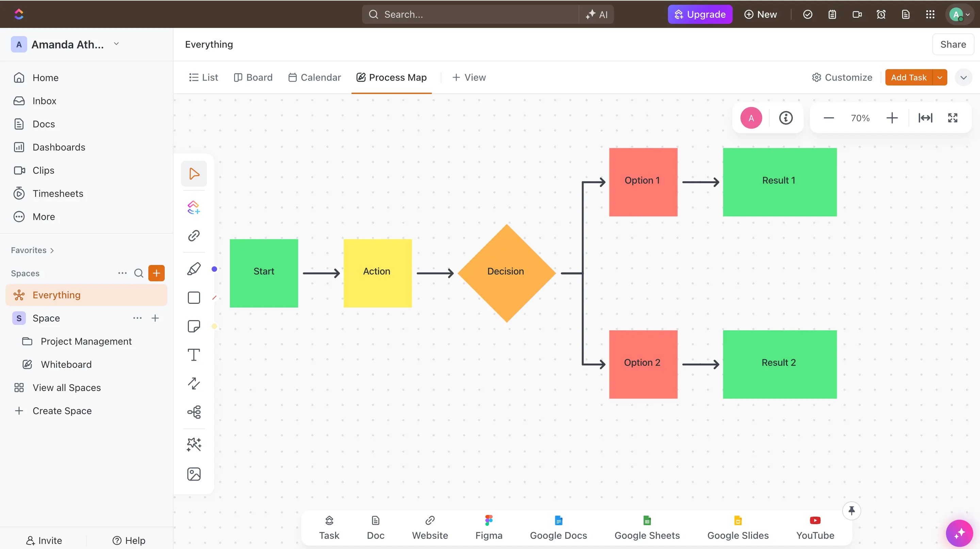
Task: Toggle the pin on embed toolbar
Action: (851, 511)
